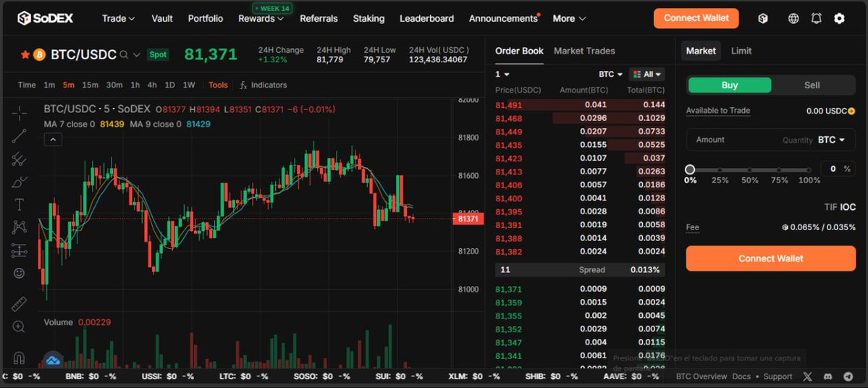Select the trend line drawing tool
Image resolution: width=868 pixels, height=388 pixels.
click(x=20, y=136)
